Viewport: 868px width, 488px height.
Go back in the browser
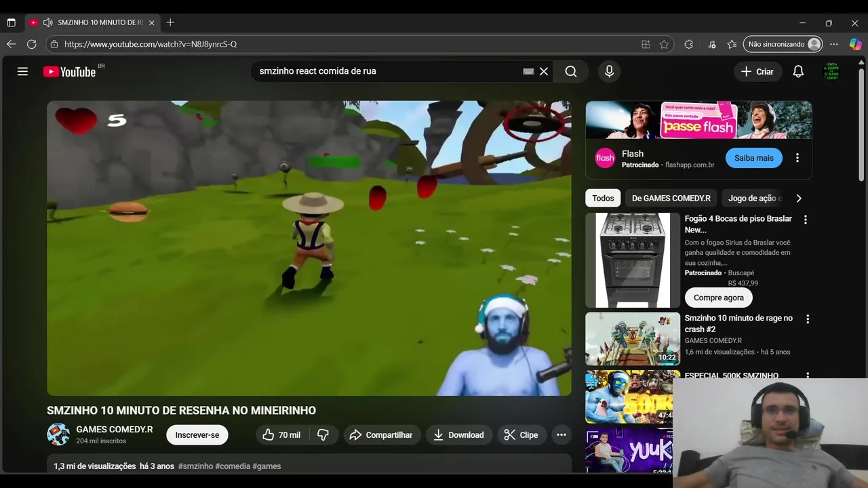[x=11, y=44]
